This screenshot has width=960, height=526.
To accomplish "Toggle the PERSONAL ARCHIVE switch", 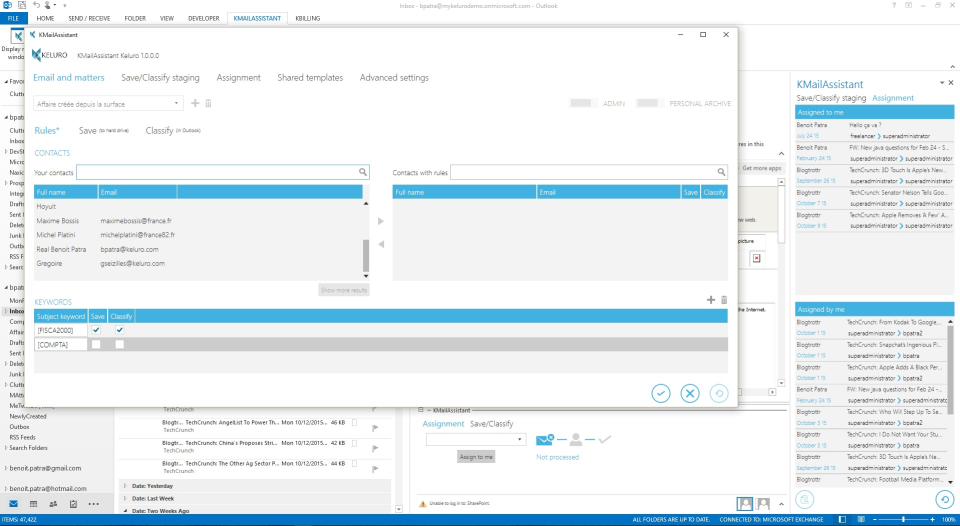I will coord(650,103).
